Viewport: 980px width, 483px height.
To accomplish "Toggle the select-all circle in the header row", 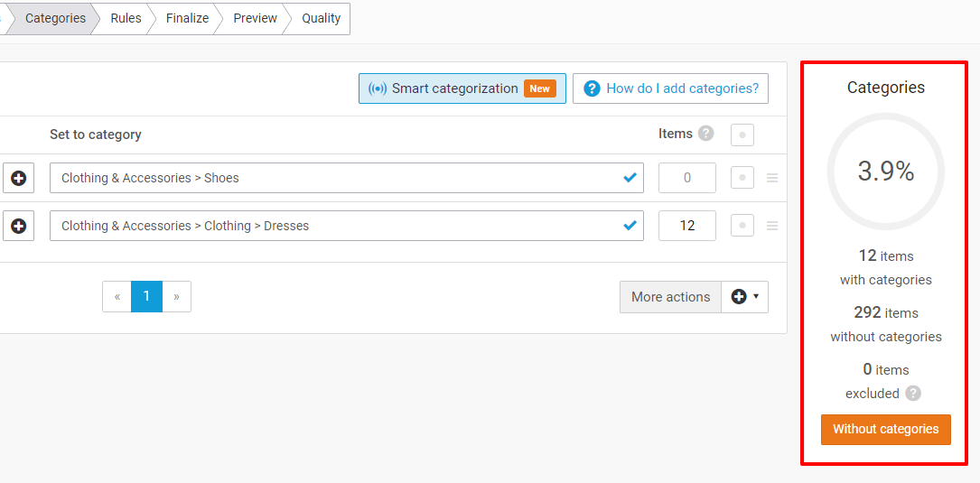I will (x=742, y=135).
